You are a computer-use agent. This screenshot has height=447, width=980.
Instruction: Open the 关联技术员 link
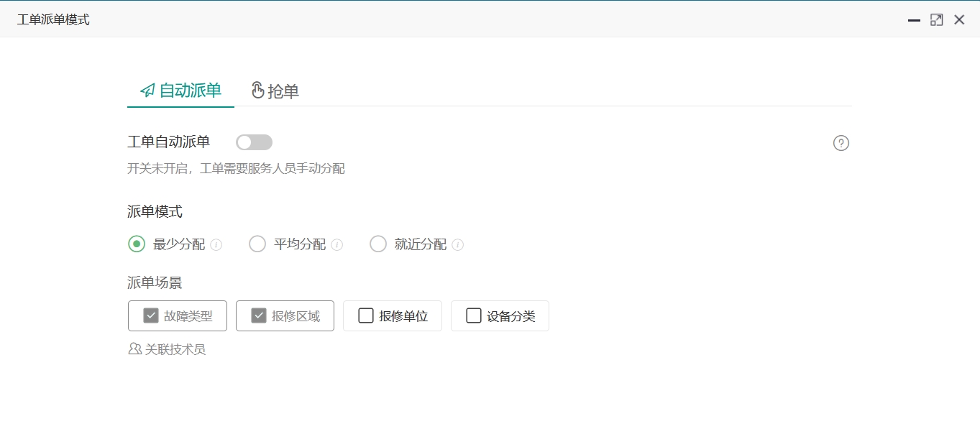click(x=176, y=349)
